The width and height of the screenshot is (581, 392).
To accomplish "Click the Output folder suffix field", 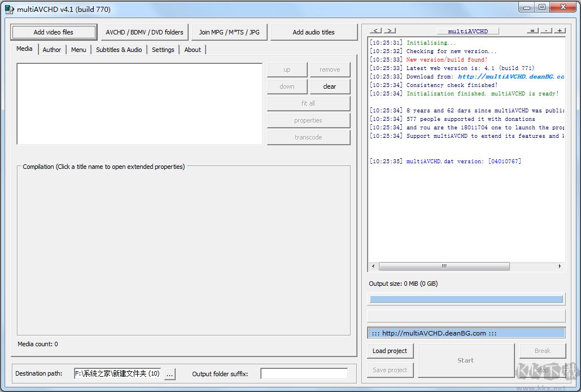I will tap(304, 373).
